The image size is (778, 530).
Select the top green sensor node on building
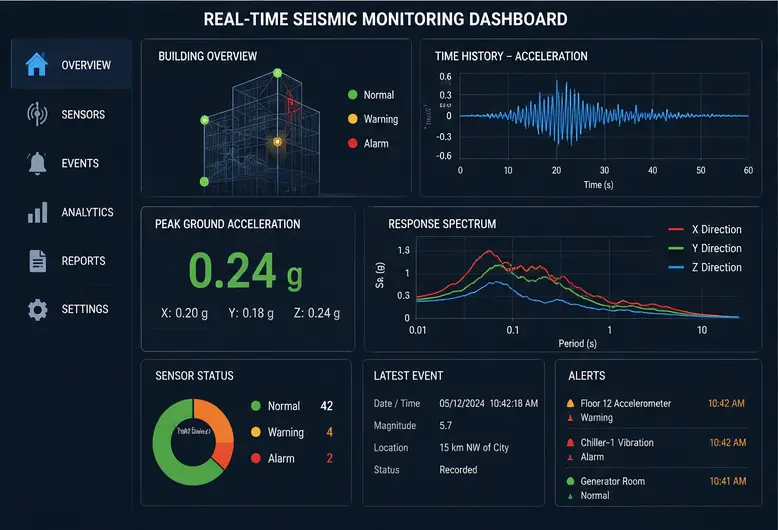click(x=278, y=73)
